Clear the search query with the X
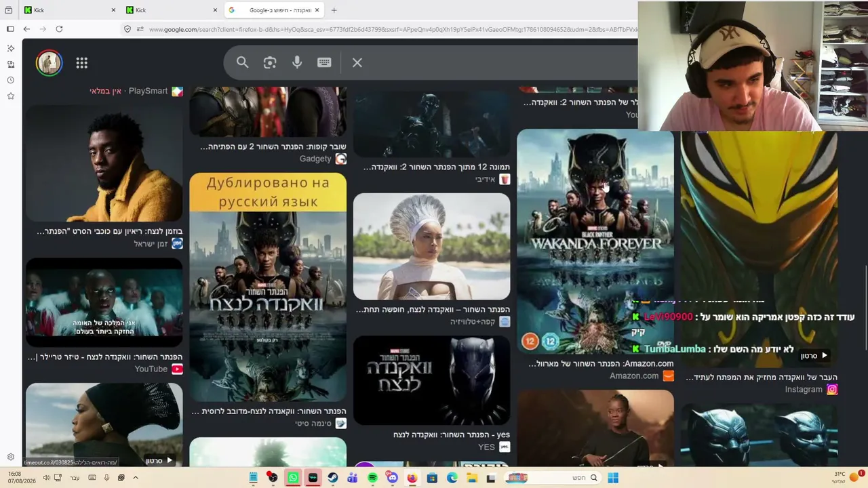The width and height of the screenshot is (868, 488). pyautogui.click(x=357, y=63)
